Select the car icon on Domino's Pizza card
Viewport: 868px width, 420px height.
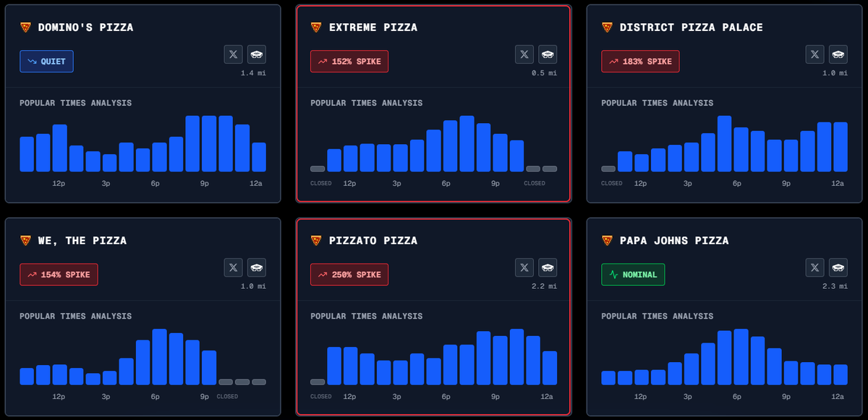click(x=257, y=54)
